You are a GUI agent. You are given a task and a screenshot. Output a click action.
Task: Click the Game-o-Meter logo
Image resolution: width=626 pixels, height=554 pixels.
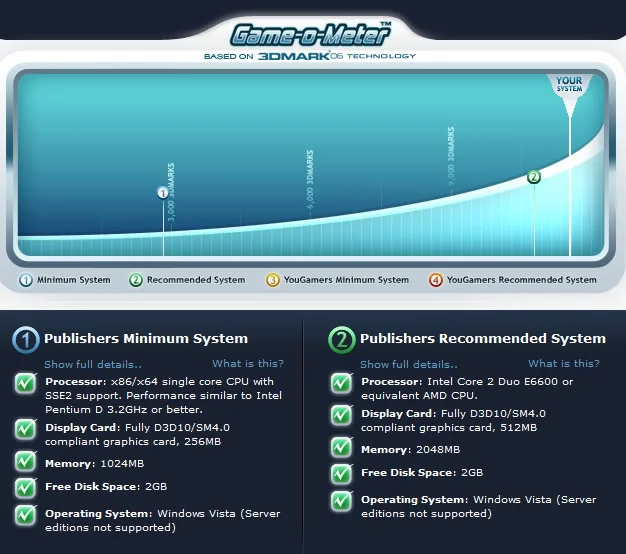(311, 34)
